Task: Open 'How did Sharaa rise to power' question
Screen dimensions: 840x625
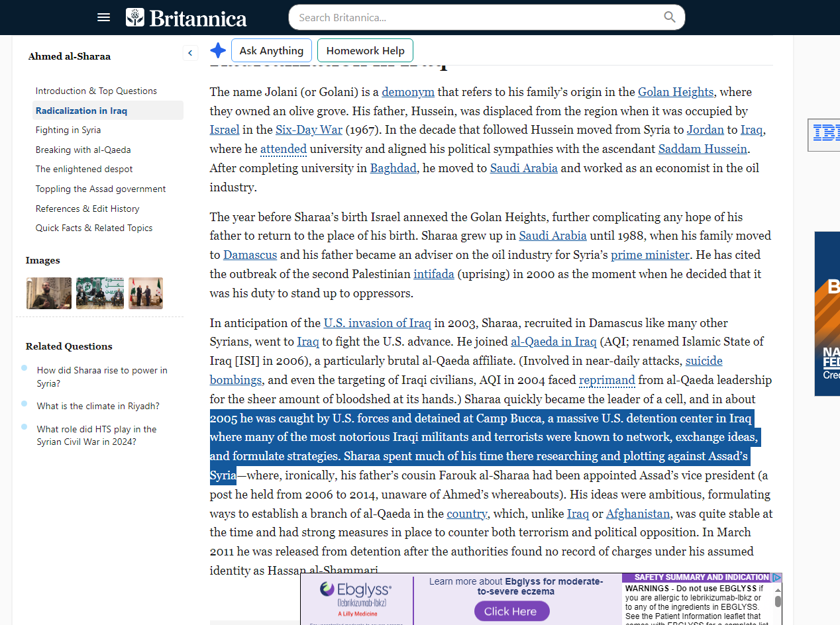Action: (x=102, y=377)
